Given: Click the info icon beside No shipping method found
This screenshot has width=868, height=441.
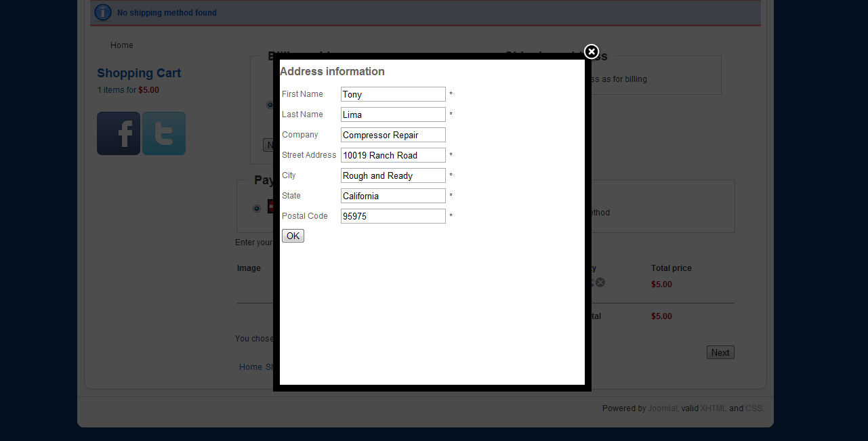Looking at the screenshot, I should (x=103, y=12).
